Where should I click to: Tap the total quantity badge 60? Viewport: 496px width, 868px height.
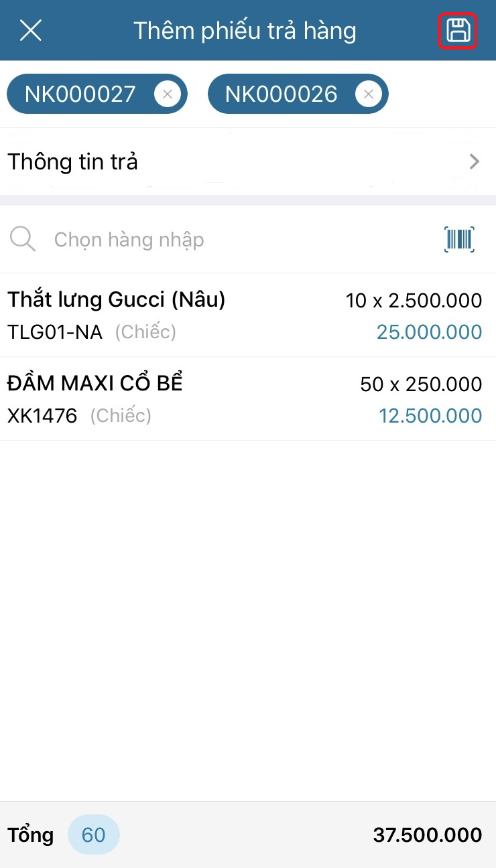tap(94, 835)
